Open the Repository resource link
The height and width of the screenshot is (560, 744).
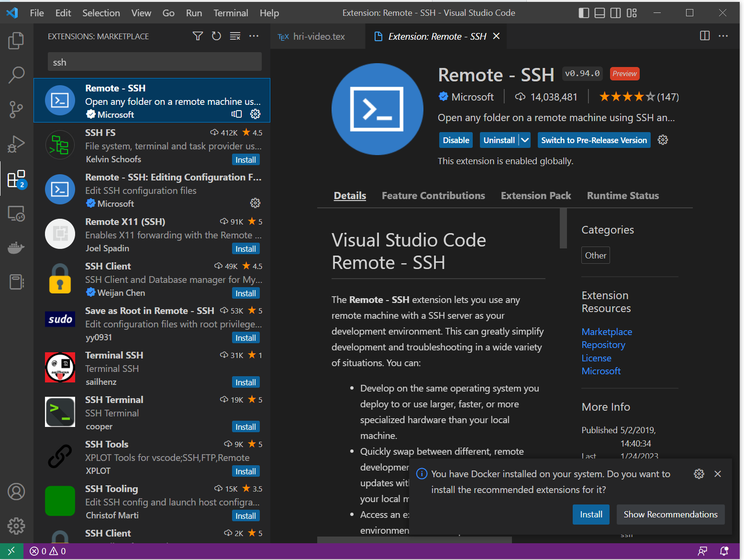[603, 345]
